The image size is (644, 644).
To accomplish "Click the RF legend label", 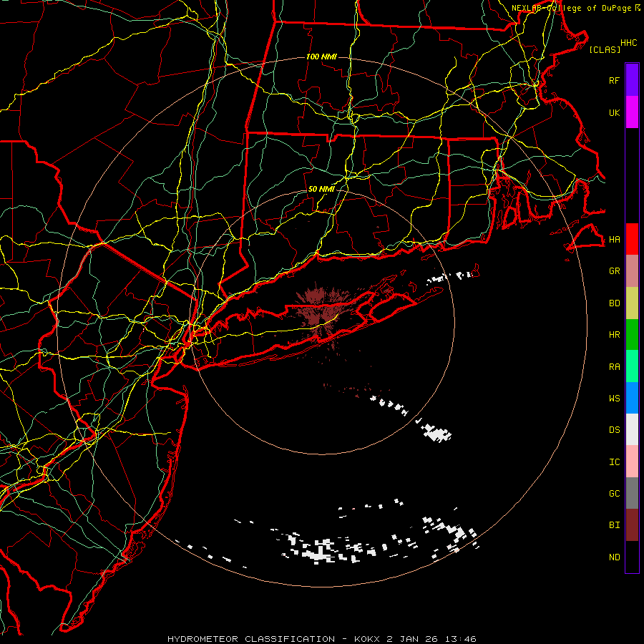I will pyautogui.click(x=614, y=80).
